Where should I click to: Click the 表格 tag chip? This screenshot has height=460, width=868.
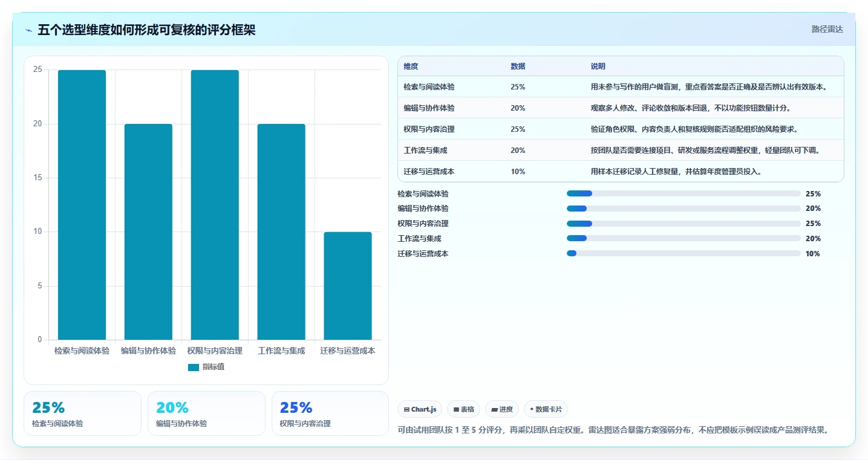(x=463, y=409)
